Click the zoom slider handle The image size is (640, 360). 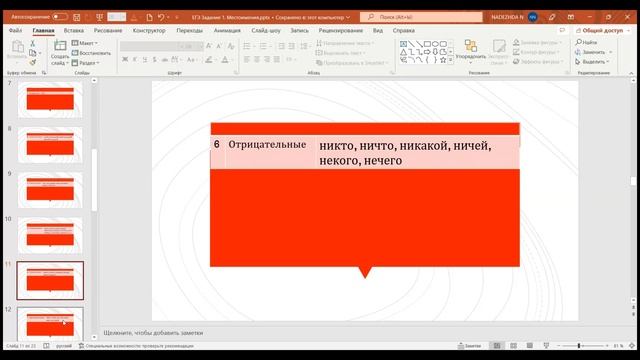(579, 346)
